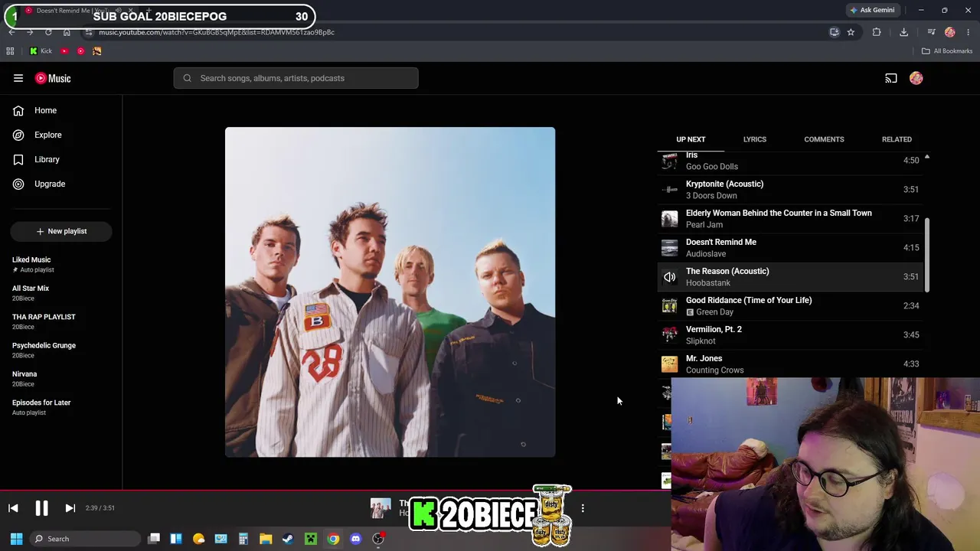Image resolution: width=980 pixels, height=551 pixels.
Task: Open the Minecraft taskbar icon
Action: coord(311,539)
